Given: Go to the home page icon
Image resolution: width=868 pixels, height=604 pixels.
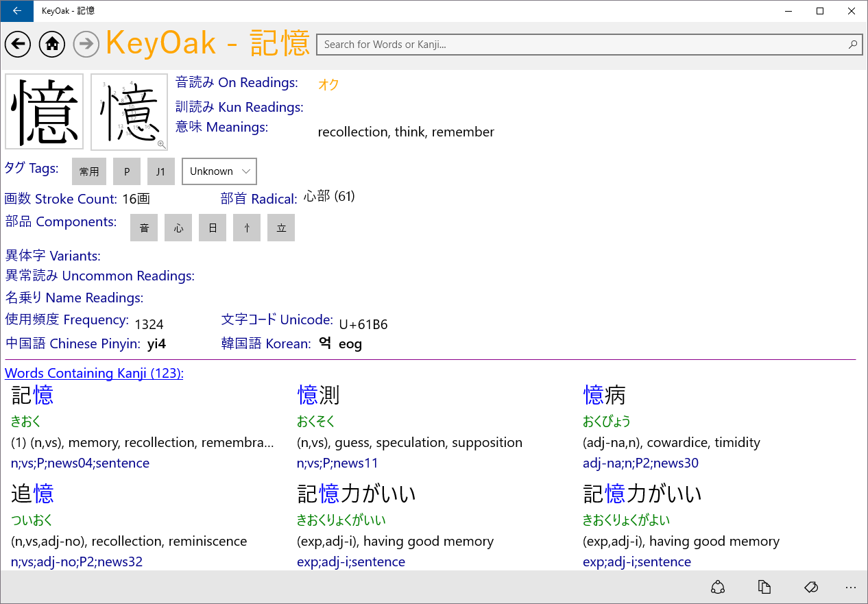Looking at the screenshot, I should pyautogui.click(x=52, y=45).
